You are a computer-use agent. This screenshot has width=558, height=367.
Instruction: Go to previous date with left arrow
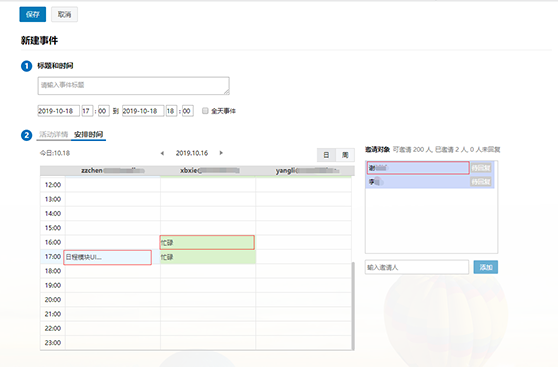coord(162,153)
